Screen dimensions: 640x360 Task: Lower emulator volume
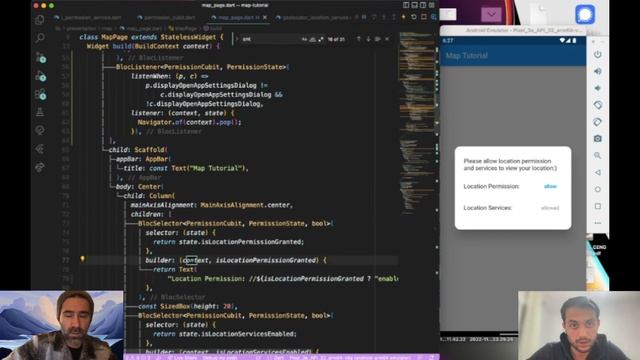[598, 88]
